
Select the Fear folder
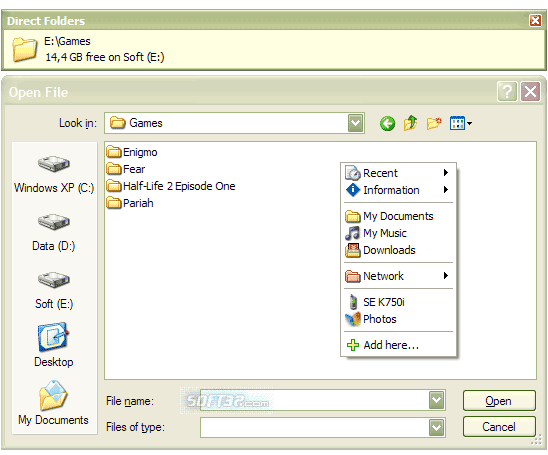click(125, 169)
